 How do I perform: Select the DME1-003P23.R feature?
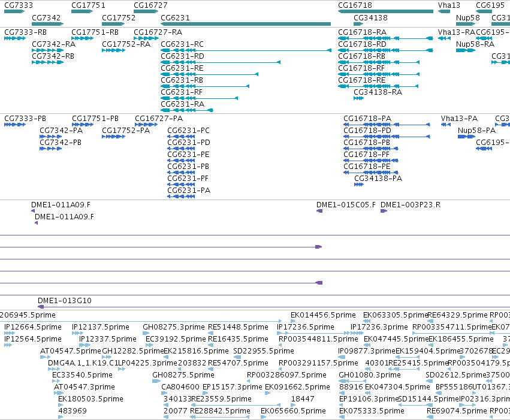click(411, 205)
